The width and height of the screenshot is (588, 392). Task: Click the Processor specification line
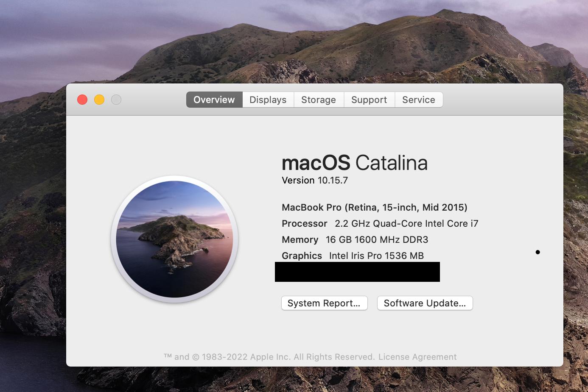pos(380,223)
